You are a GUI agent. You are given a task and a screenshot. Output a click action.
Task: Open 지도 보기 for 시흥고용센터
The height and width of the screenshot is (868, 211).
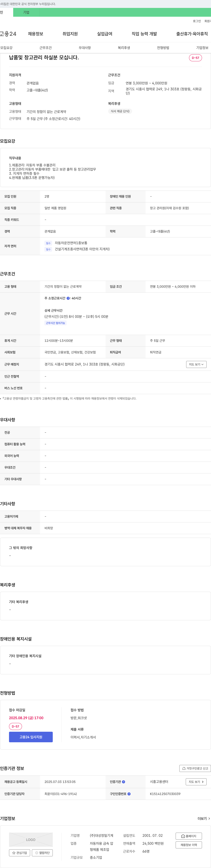(x=196, y=782)
